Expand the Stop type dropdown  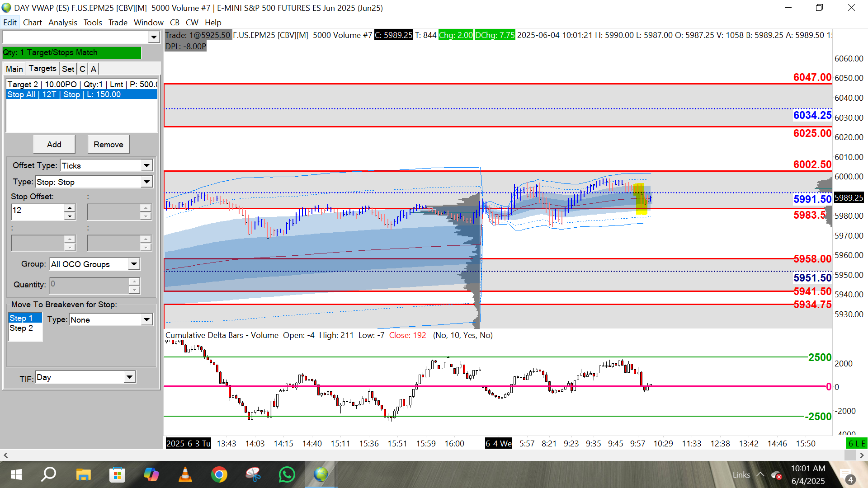pos(146,182)
